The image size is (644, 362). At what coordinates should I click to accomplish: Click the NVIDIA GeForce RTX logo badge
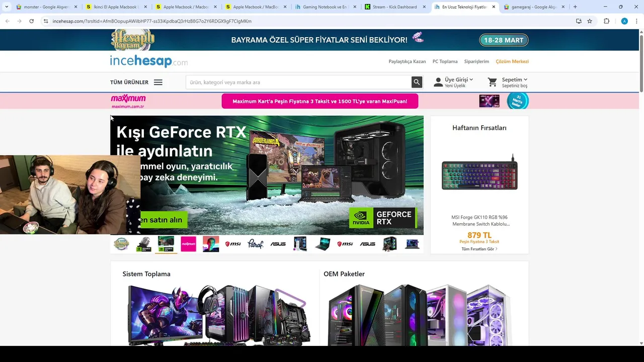pos(382,218)
